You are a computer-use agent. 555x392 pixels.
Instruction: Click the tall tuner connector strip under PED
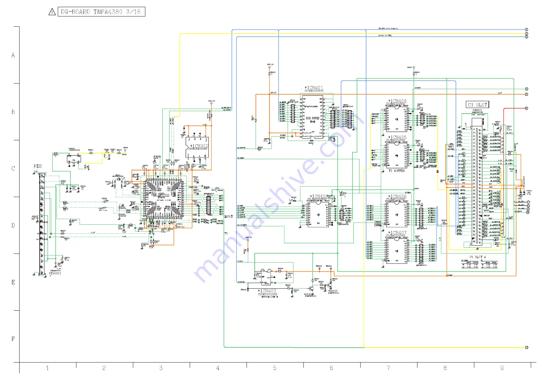(41, 224)
